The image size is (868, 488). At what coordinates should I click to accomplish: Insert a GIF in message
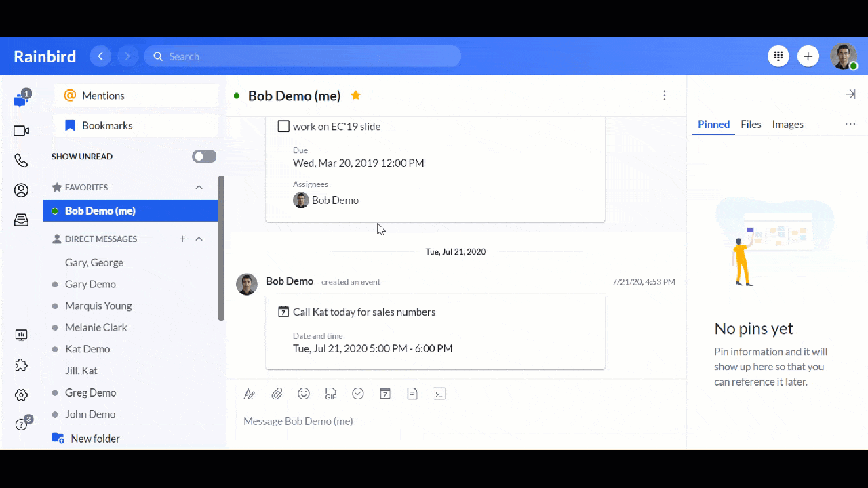[331, 394]
